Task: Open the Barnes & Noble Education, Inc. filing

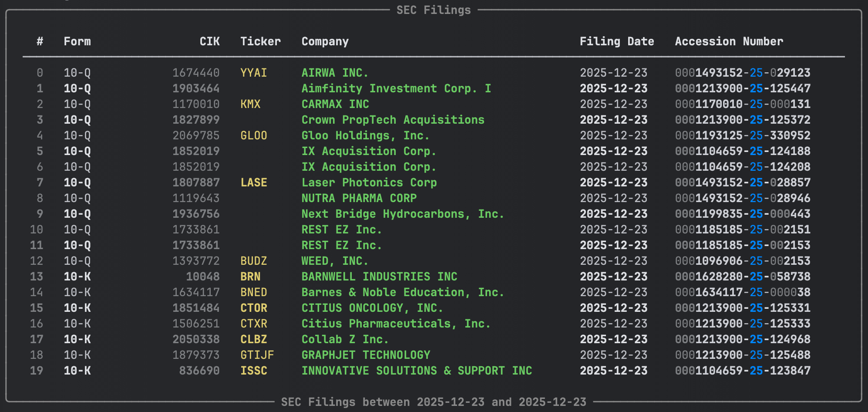Action: [x=403, y=292]
